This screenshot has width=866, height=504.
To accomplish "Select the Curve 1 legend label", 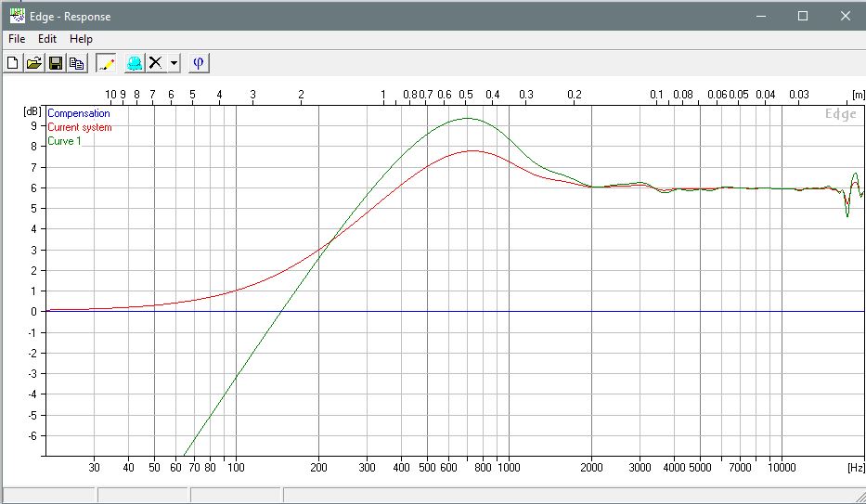I will (64, 141).
